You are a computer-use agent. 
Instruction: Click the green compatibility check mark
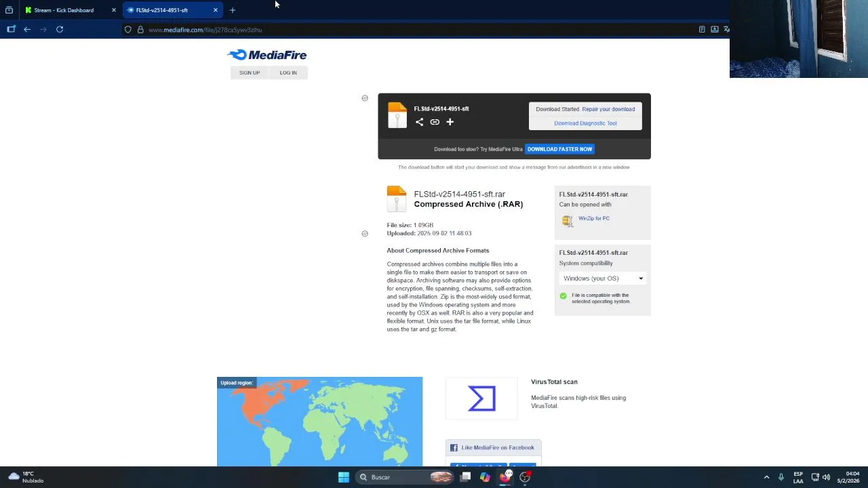coord(563,296)
